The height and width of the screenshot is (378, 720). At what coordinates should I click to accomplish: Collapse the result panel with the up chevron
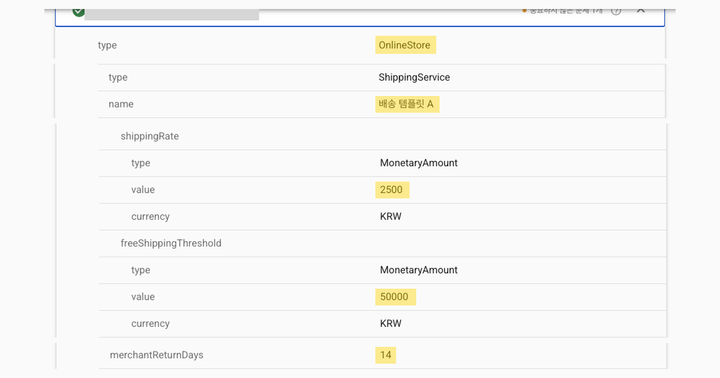tap(641, 11)
